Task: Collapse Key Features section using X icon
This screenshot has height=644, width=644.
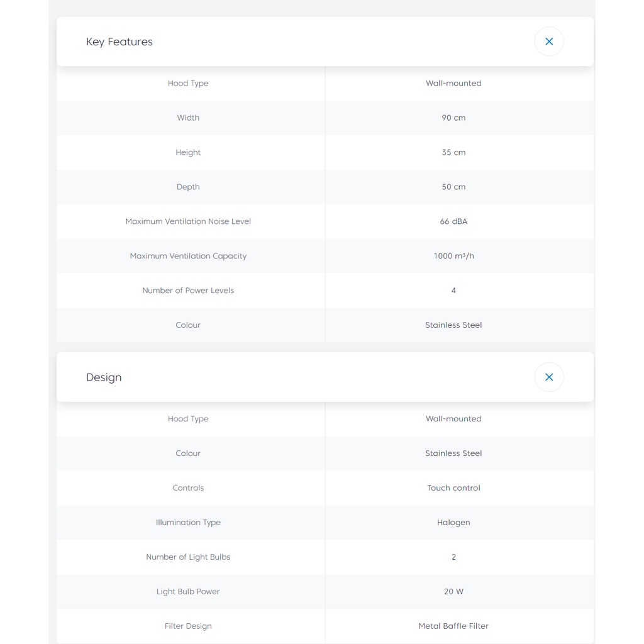Action: [x=548, y=42]
